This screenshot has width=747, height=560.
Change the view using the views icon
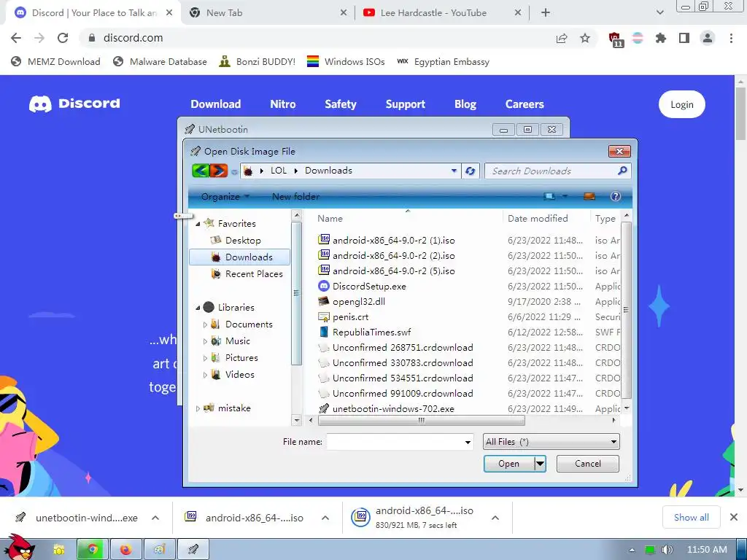tap(549, 196)
